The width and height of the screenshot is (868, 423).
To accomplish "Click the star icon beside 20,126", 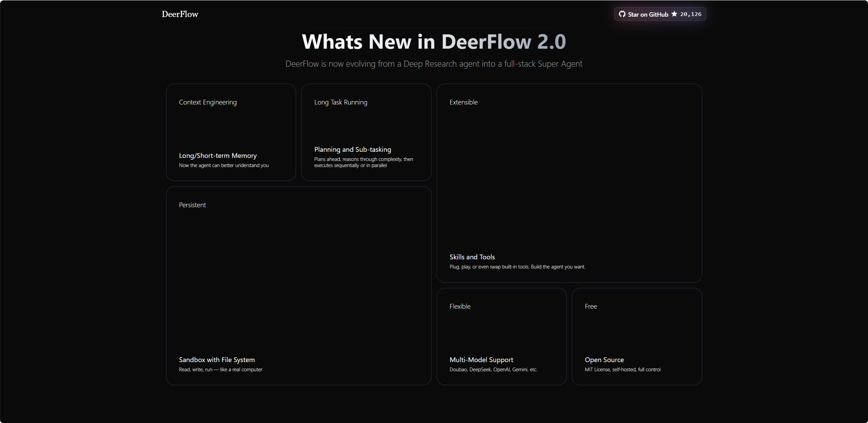I will [674, 14].
